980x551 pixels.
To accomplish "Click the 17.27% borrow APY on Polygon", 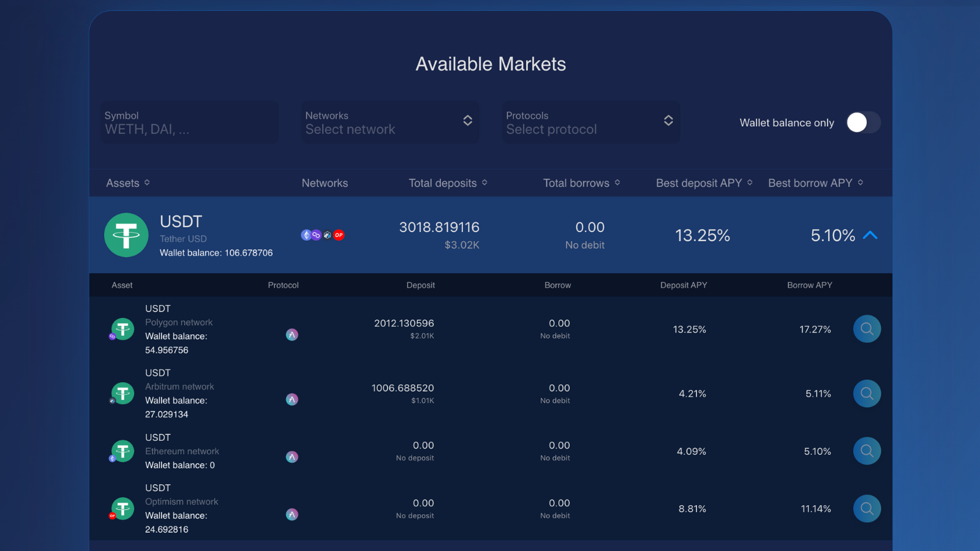I will click(x=815, y=329).
